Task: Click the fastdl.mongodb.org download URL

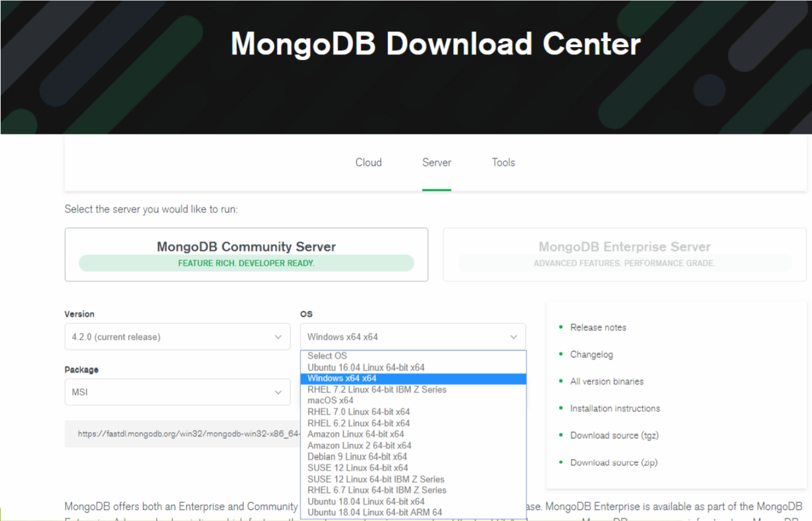Action: (188, 434)
